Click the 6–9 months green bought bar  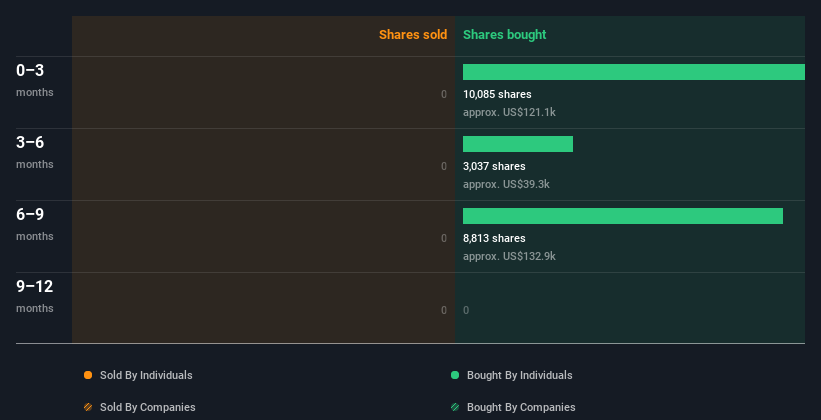(622, 216)
